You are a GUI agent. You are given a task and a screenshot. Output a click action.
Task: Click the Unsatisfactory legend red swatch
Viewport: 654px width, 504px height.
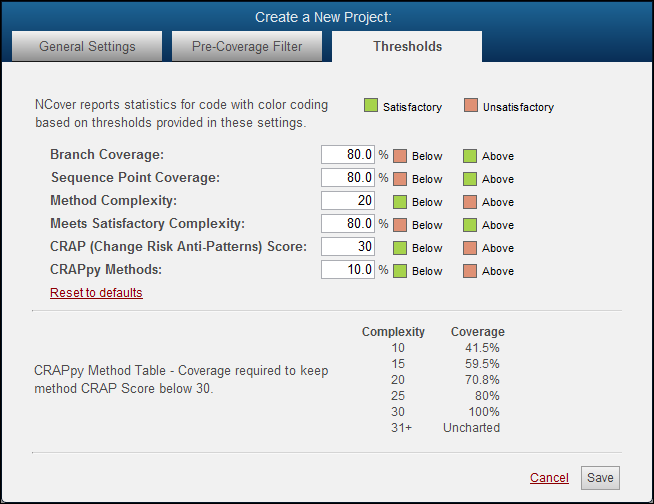471,106
